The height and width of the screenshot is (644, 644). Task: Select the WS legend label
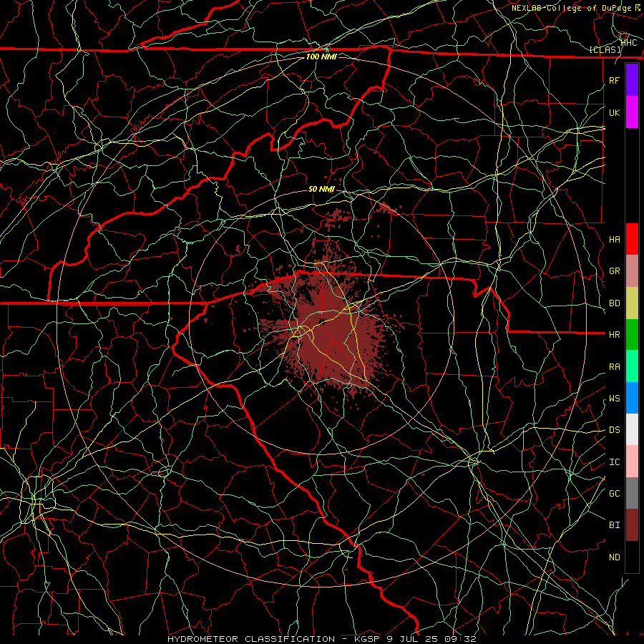[x=615, y=399]
